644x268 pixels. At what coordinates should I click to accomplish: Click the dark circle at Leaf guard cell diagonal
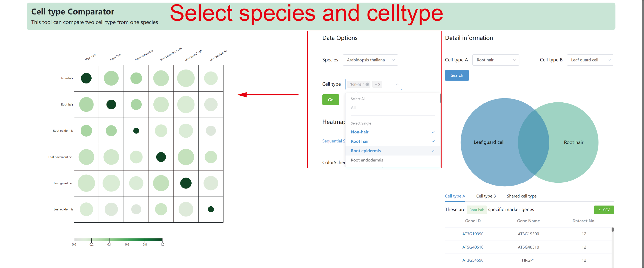pyautogui.click(x=186, y=183)
